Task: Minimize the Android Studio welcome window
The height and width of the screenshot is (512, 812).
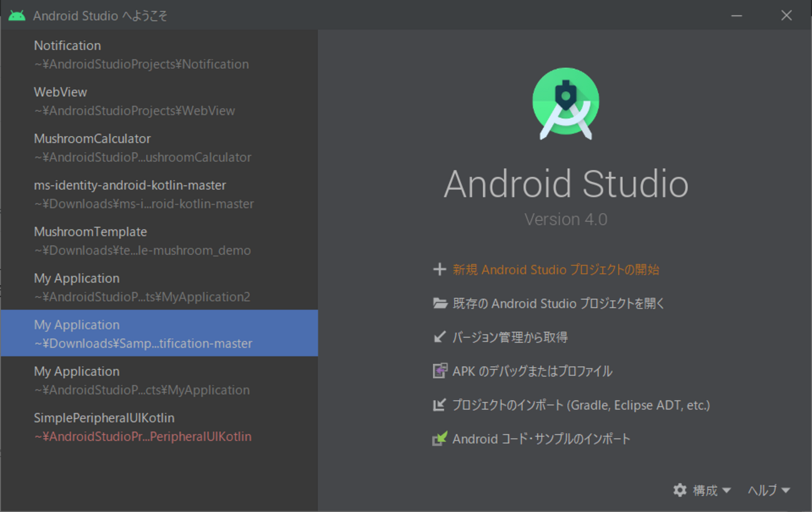Action: [737, 16]
